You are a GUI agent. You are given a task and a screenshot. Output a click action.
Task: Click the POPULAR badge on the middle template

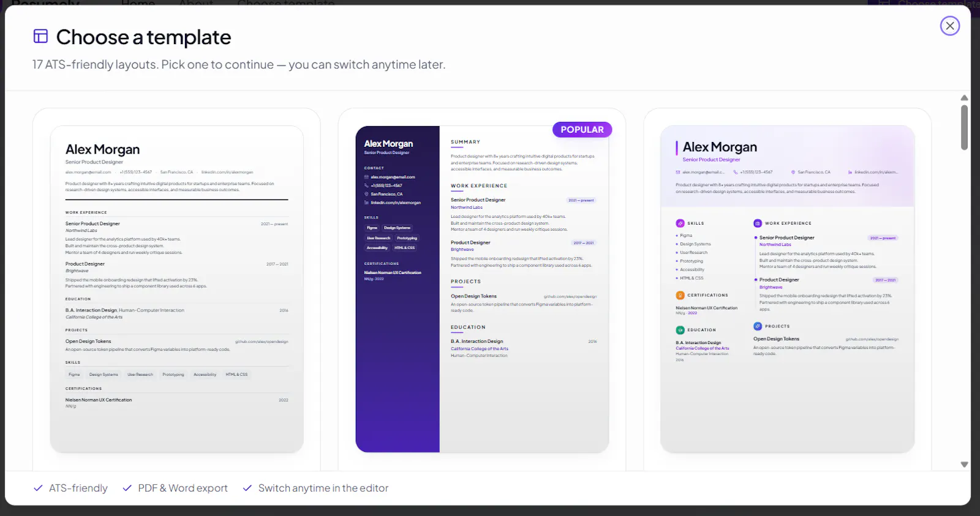click(582, 130)
